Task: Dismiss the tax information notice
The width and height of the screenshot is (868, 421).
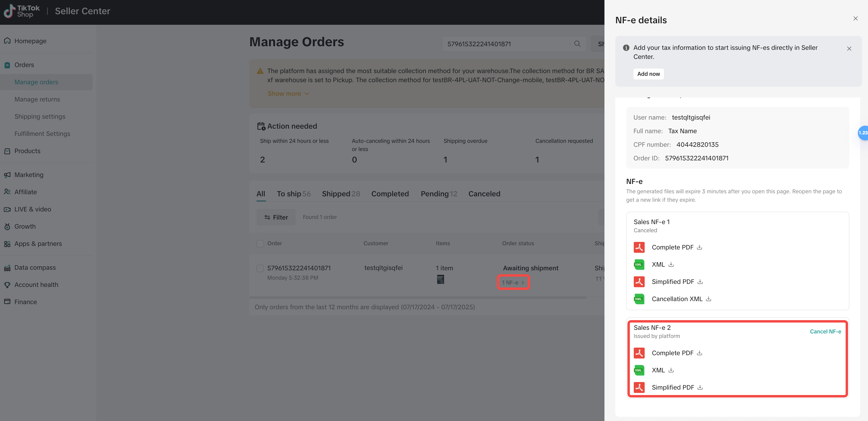Action: click(x=849, y=49)
